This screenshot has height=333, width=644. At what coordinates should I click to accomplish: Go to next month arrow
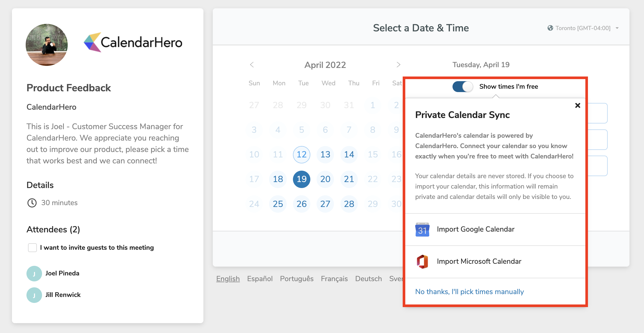tap(398, 65)
